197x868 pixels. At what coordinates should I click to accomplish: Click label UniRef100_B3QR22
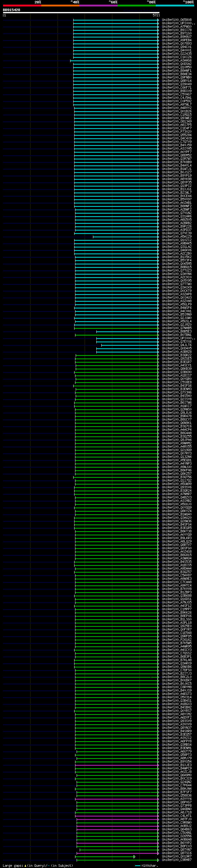point(176,355)
